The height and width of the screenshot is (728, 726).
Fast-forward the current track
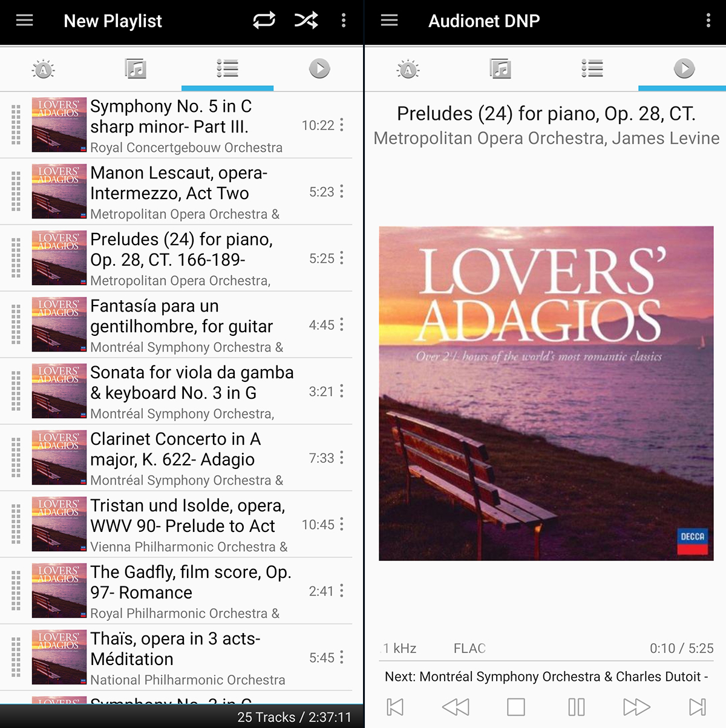pos(637,707)
